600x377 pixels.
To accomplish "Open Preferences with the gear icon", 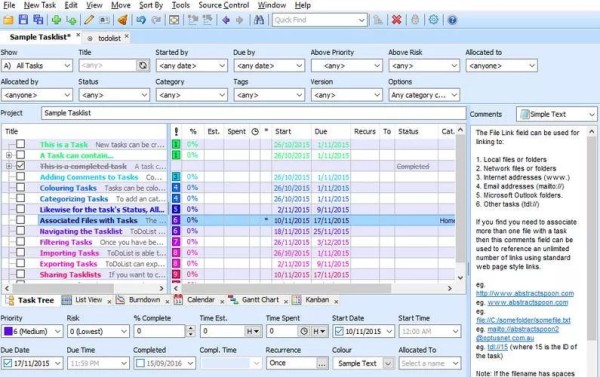I will [434, 20].
